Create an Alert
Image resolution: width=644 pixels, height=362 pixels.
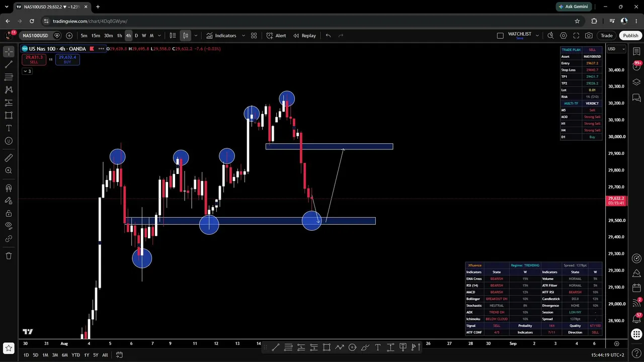click(x=276, y=36)
